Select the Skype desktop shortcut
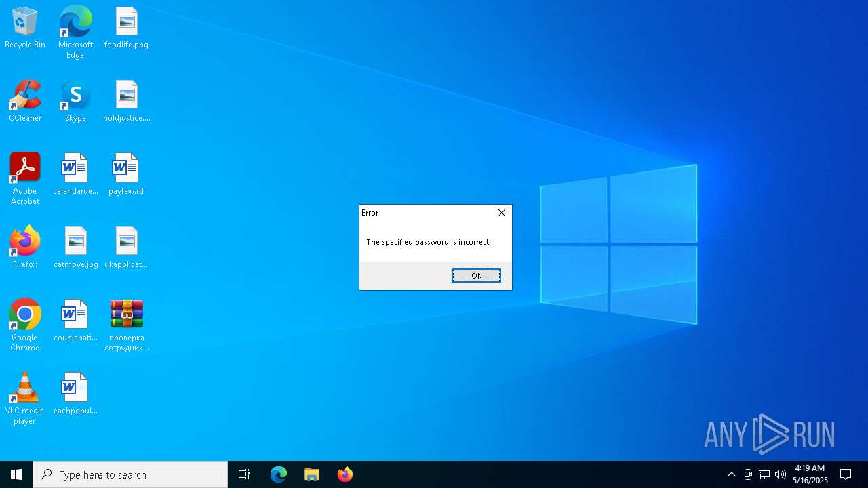This screenshot has width=868, height=488. pos(75,102)
